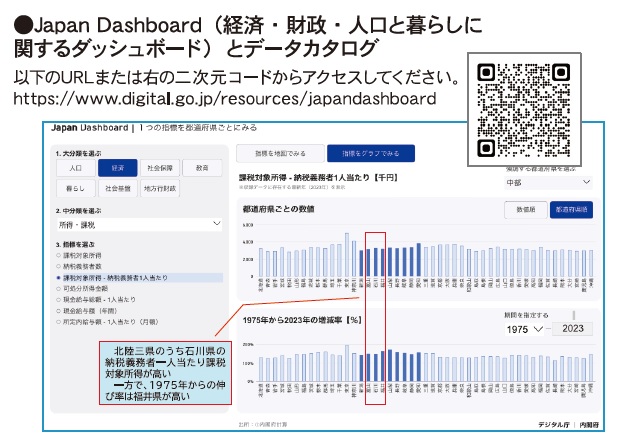Click the 内閣府 footer text
Image resolution: width=618 pixels, height=443 pixels.
click(x=589, y=424)
